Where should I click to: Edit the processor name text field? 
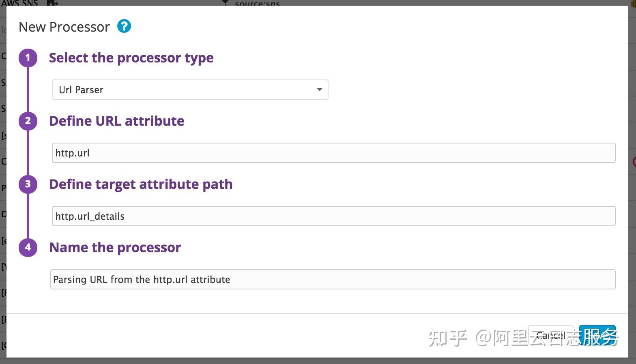tap(333, 279)
